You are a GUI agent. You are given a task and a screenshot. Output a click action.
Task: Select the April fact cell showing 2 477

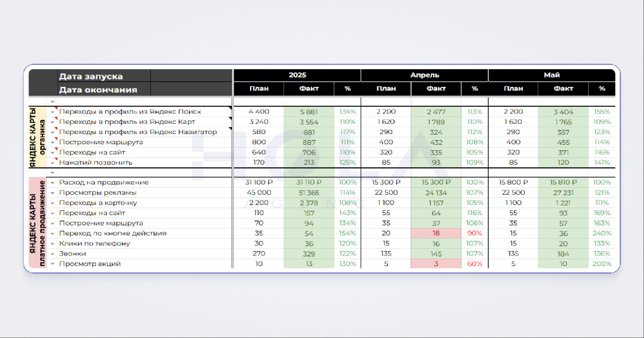(x=436, y=112)
